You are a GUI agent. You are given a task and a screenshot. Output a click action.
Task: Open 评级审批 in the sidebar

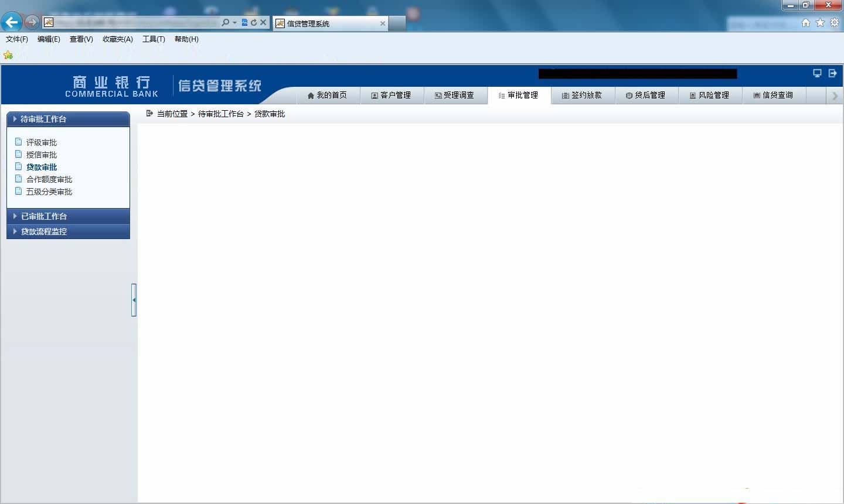point(42,142)
